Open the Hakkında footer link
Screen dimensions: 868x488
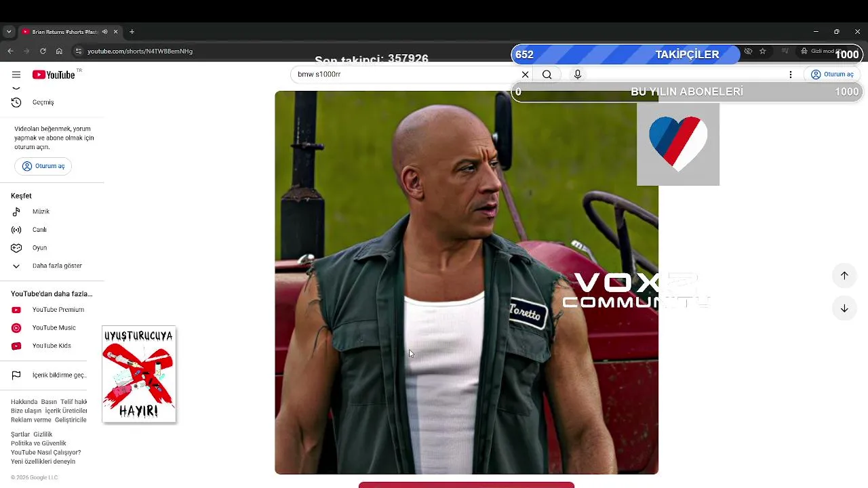tap(24, 402)
